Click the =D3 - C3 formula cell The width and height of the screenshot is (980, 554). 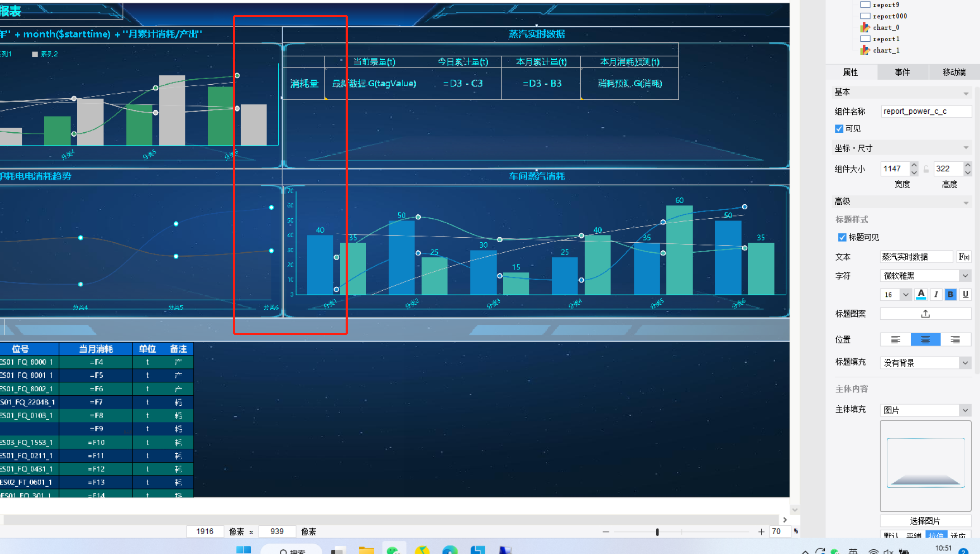(462, 83)
